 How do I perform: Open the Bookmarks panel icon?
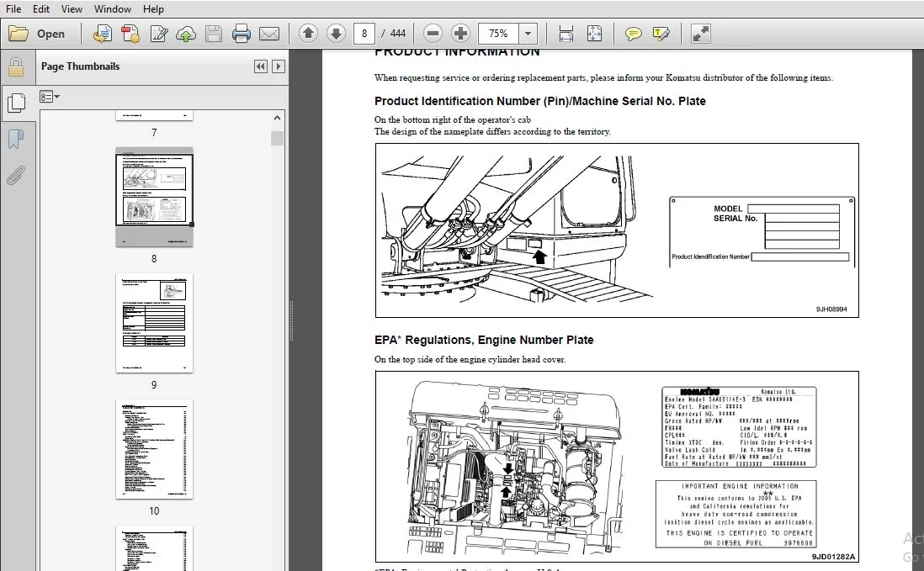click(16, 140)
